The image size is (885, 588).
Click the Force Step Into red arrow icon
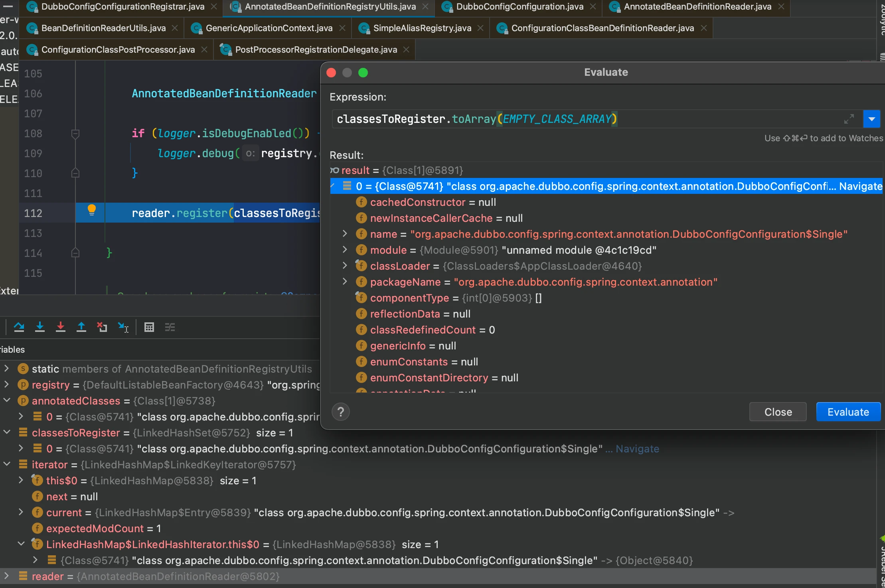click(x=61, y=327)
